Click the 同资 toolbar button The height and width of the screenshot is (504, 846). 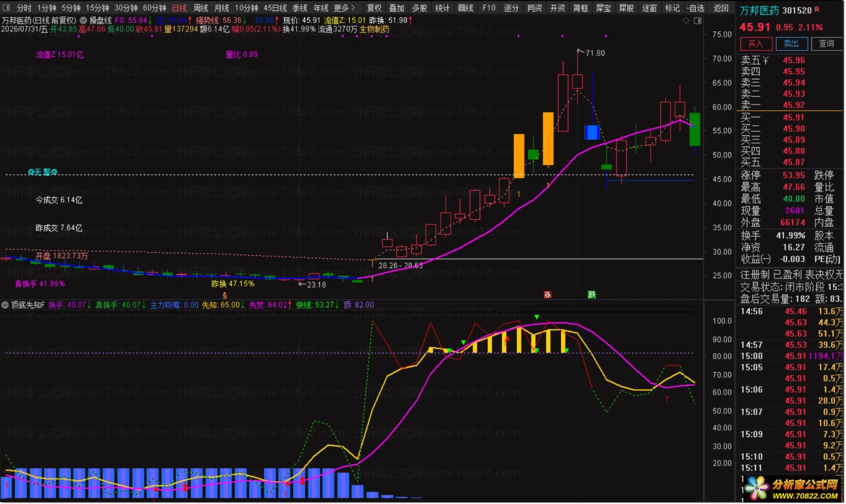pyautogui.click(x=534, y=8)
